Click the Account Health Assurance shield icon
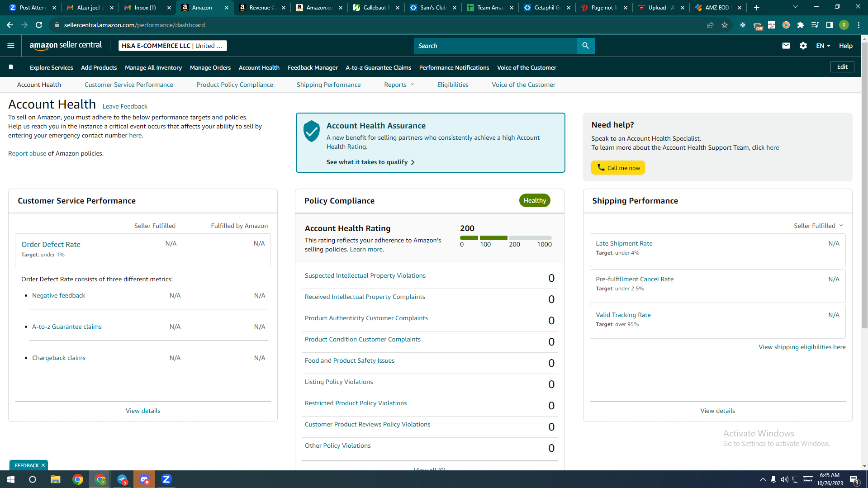The width and height of the screenshot is (868, 488). pyautogui.click(x=312, y=131)
